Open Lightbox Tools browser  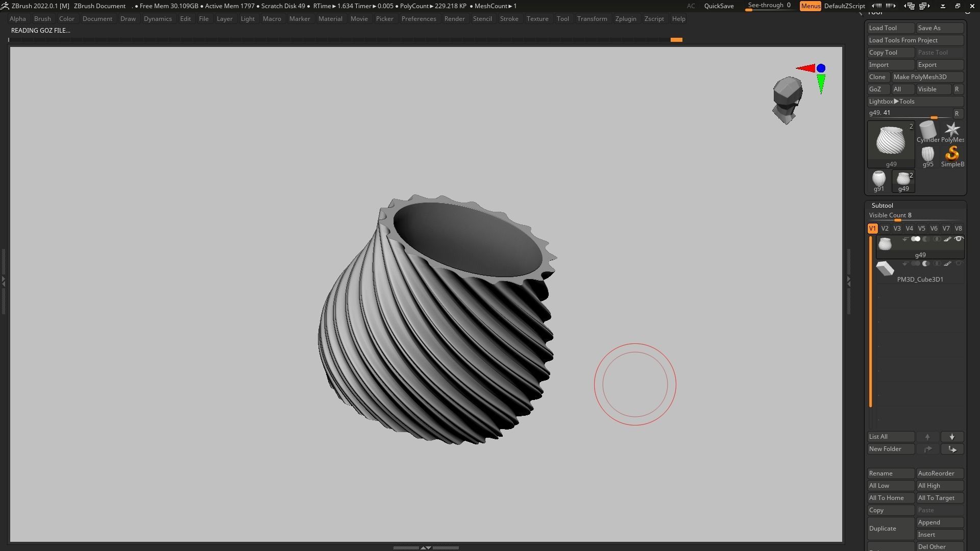click(916, 102)
